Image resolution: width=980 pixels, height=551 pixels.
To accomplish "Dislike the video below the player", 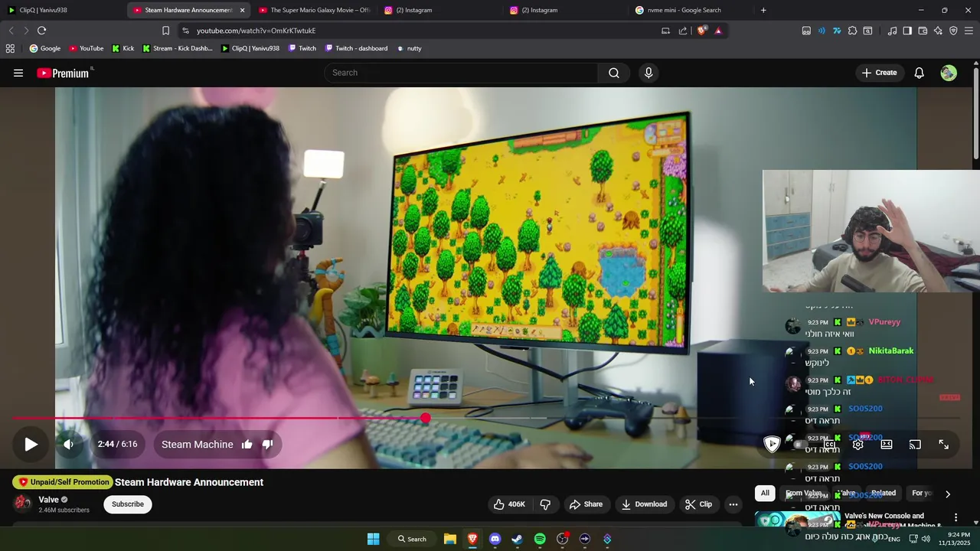I will point(545,504).
